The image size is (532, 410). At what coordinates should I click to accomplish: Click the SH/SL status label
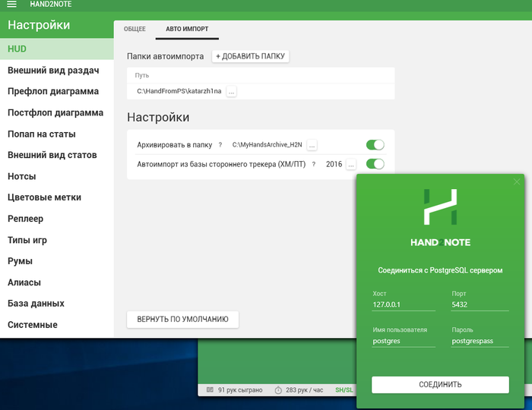(x=344, y=390)
